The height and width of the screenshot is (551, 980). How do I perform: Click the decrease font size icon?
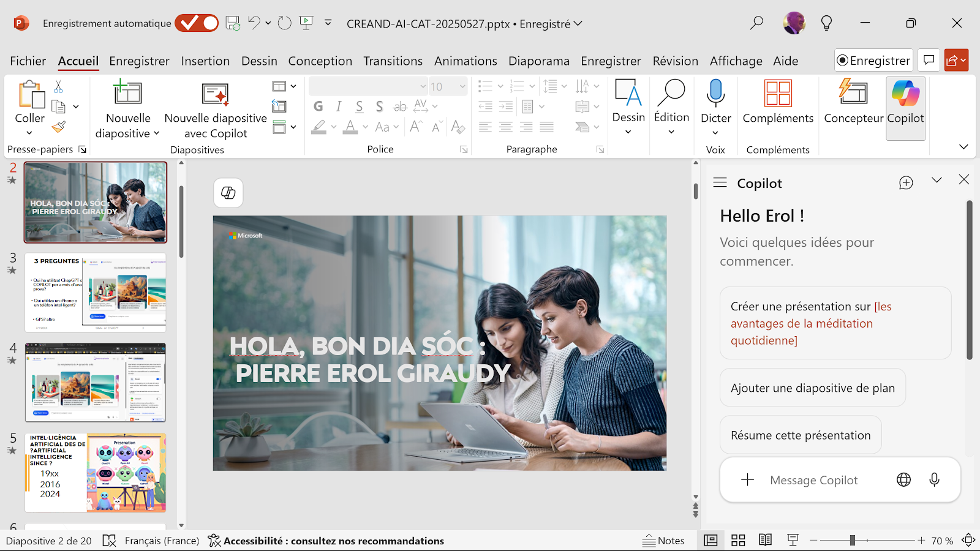point(437,127)
